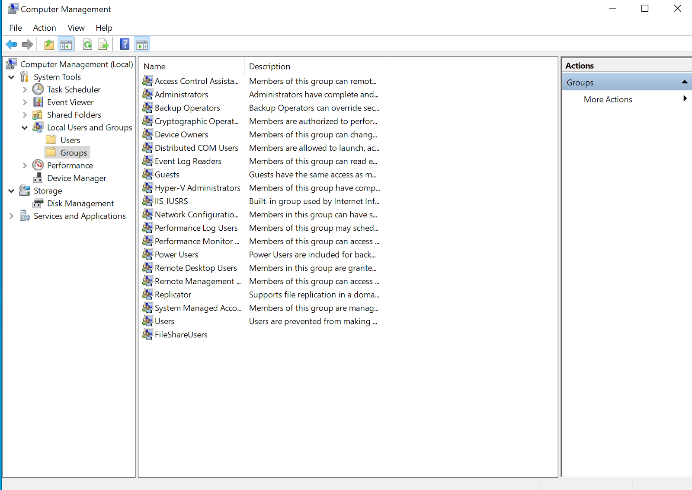The height and width of the screenshot is (490, 692).
Task: Toggle Show/Hide Action Pane toolbar icon
Action: 141,45
